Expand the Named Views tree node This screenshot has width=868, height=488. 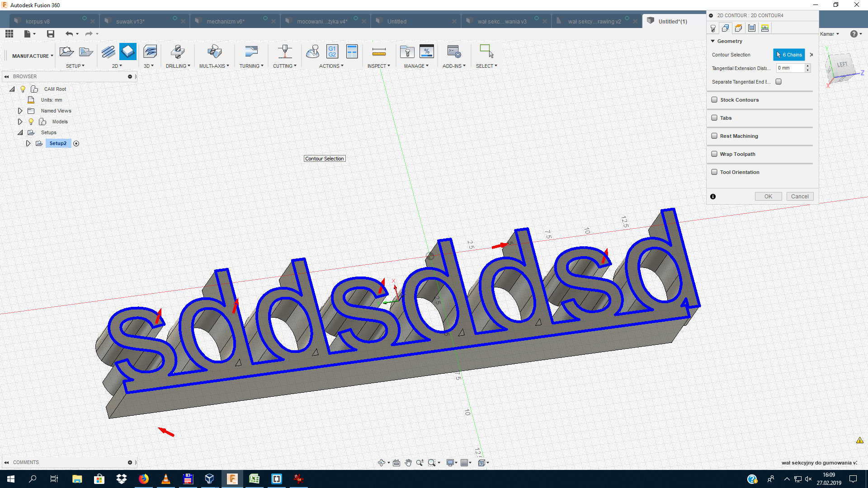pyautogui.click(x=20, y=111)
